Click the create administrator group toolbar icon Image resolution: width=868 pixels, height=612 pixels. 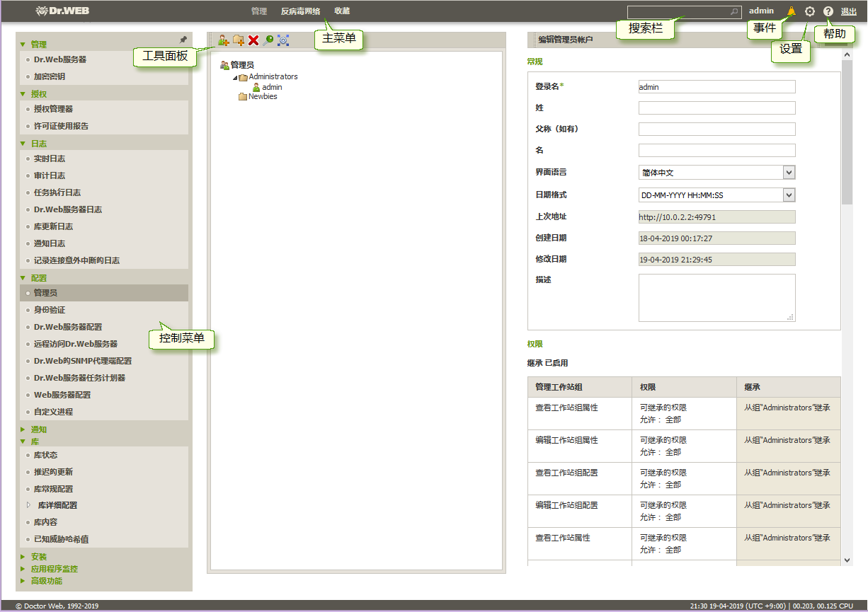point(239,40)
